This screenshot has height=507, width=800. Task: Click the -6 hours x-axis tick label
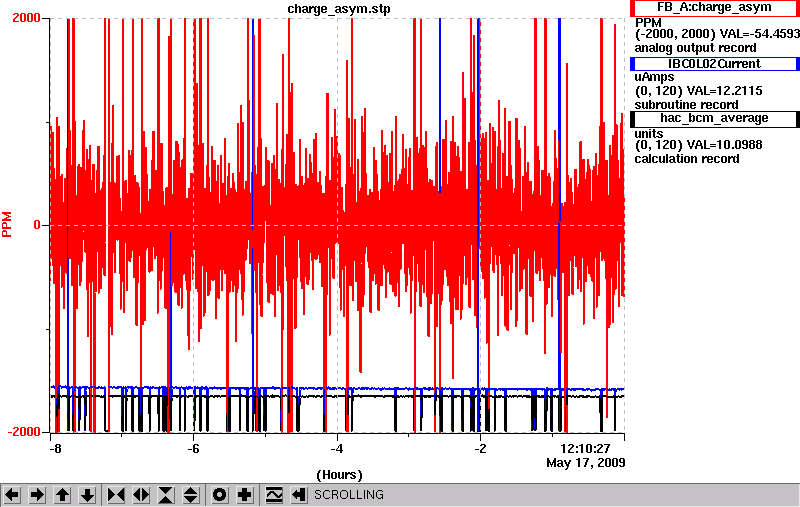(x=193, y=449)
